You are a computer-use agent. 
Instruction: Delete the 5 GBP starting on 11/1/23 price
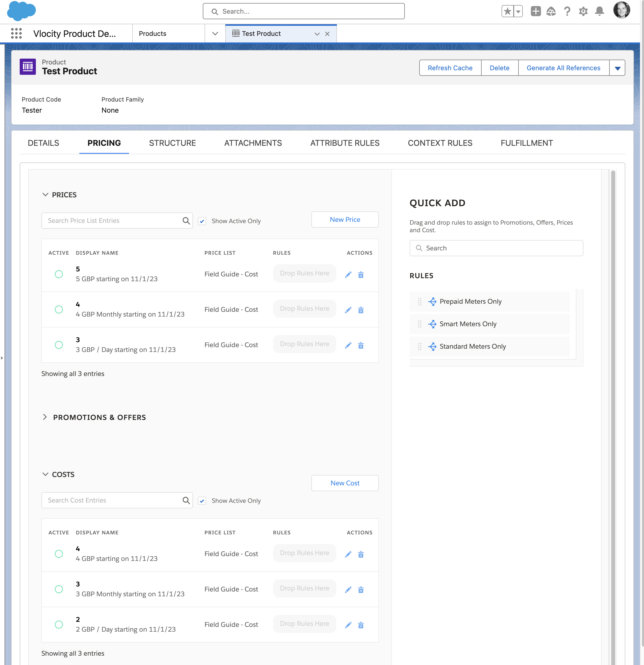point(361,274)
